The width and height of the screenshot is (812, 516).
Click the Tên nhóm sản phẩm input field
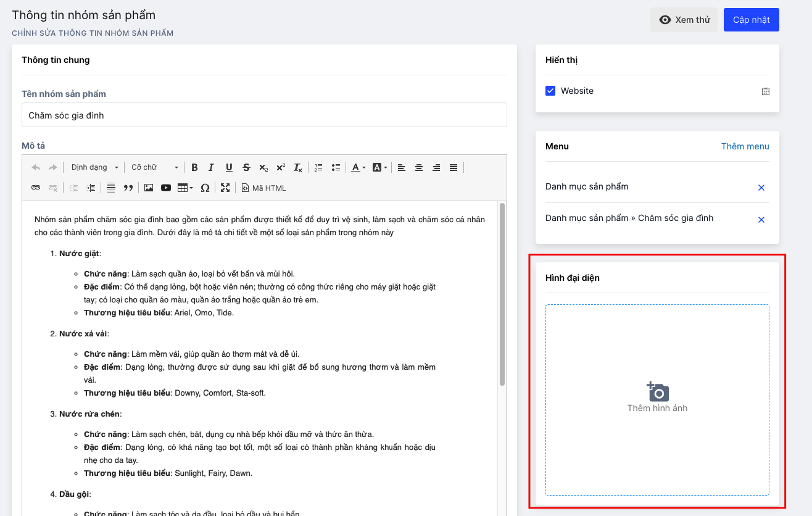(x=264, y=115)
